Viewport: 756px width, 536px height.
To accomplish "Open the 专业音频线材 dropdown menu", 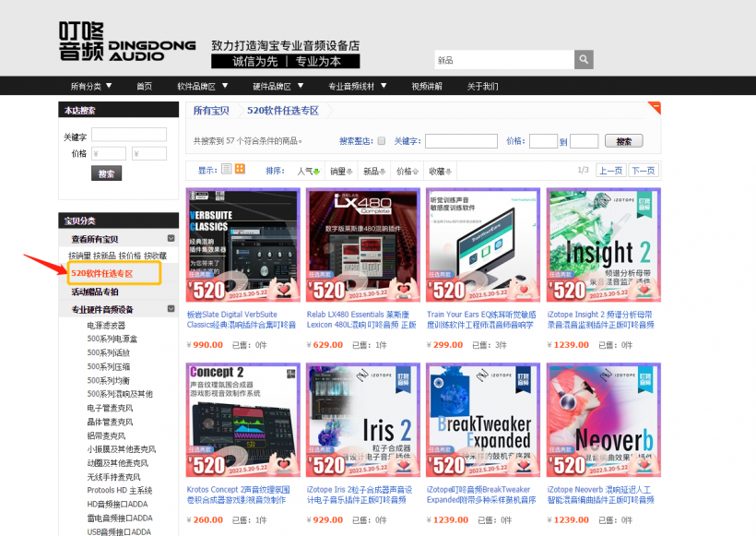I will click(x=358, y=86).
